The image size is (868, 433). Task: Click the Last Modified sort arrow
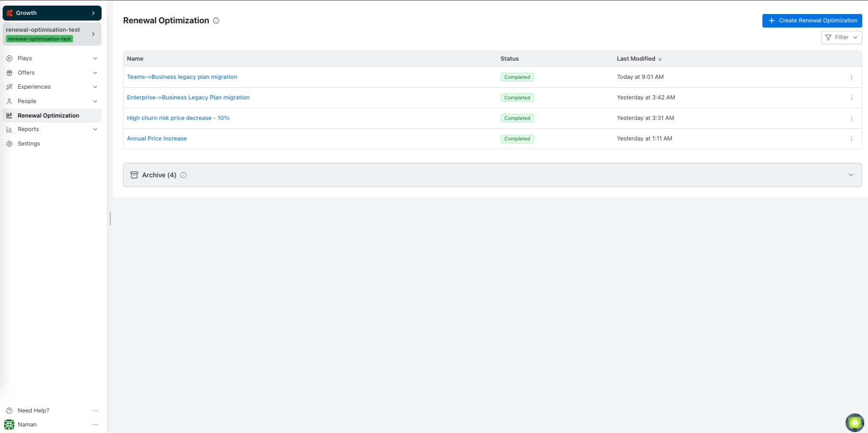click(660, 59)
